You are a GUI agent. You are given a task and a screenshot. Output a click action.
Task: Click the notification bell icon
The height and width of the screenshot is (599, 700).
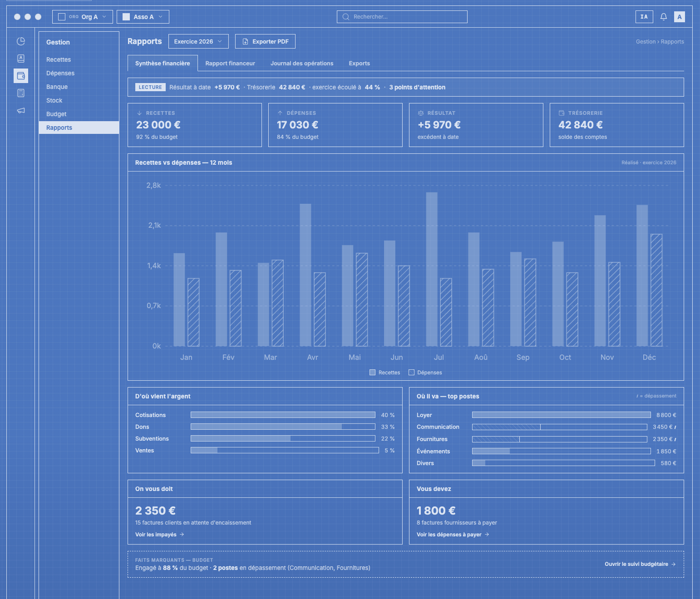coord(664,17)
